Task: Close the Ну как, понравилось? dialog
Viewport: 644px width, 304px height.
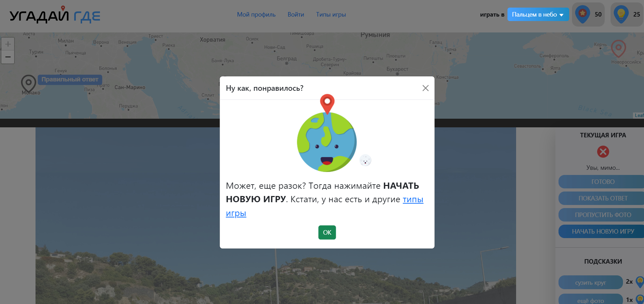Action: tap(425, 88)
